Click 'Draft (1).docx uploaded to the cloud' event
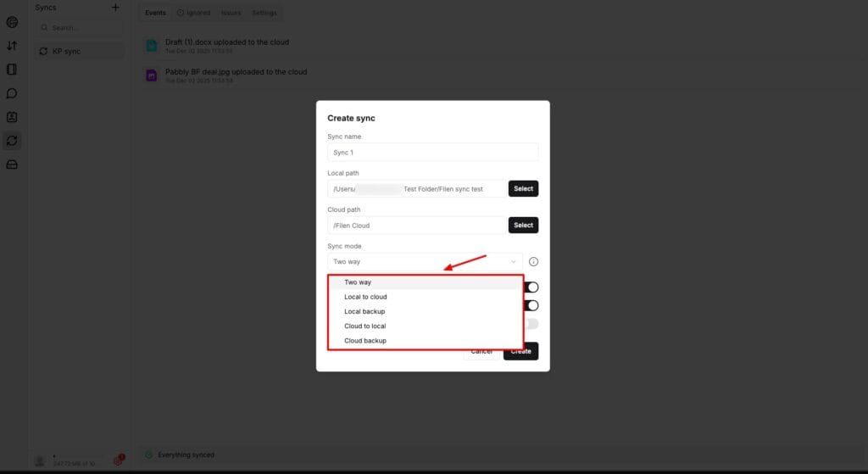The width and height of the screenshot is (868, 474). (227, 42)
